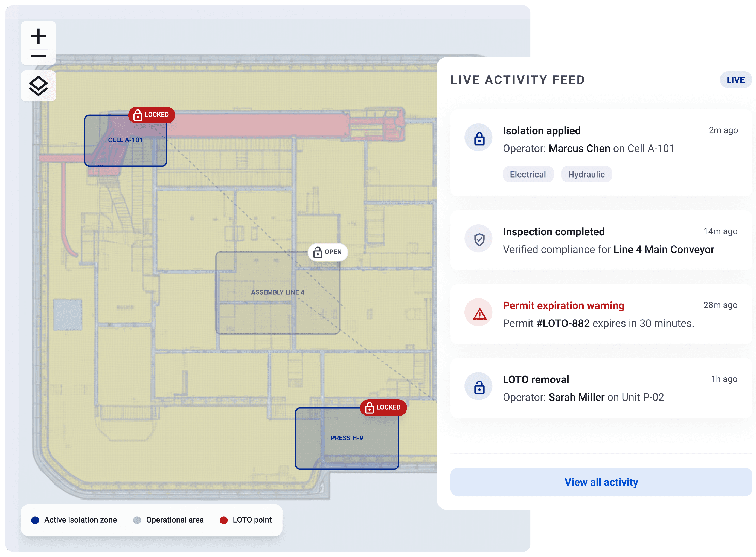The width and height of the screenshot is (756, 557).
Task: Click the Hydraulic tag
Action: tap(586, 174)
